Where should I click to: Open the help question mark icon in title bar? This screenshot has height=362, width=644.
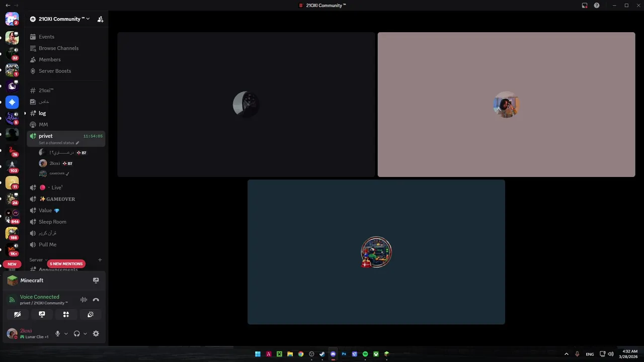597,6
